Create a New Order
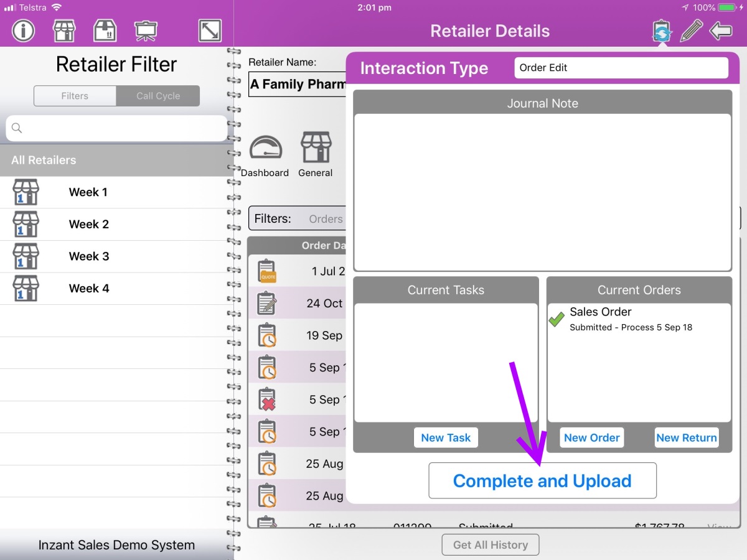The width and height of the screenshot is (747, 560). tap(591, 437)
